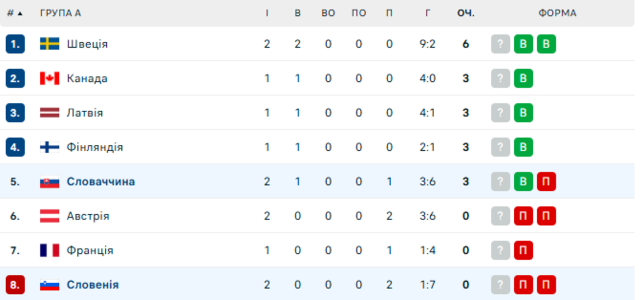This screenshot has width=644, height=300.
Task: Open the Словенія team link
Action: (93, 284)
